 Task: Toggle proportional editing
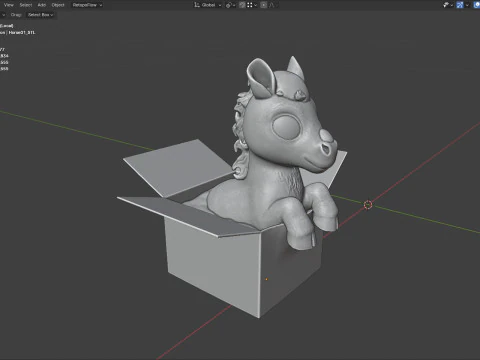[263, 5]
